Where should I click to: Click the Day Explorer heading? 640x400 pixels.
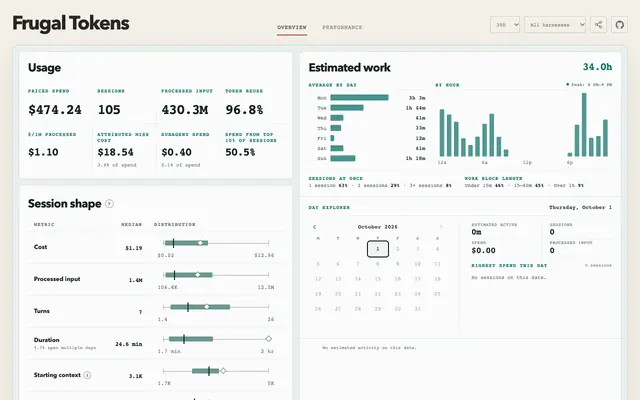coord(329,208)
